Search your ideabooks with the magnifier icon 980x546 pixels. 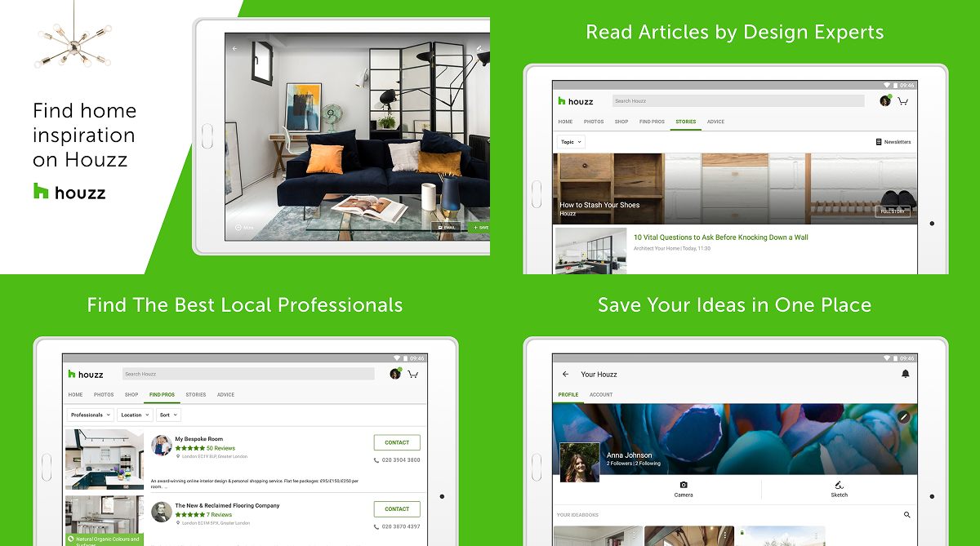tap(906, 515)
